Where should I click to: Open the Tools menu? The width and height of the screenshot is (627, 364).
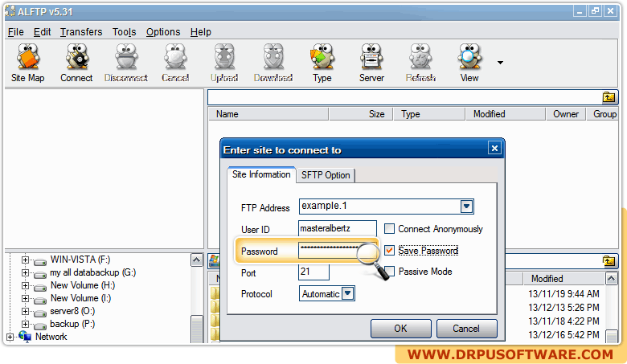point(125,32)
